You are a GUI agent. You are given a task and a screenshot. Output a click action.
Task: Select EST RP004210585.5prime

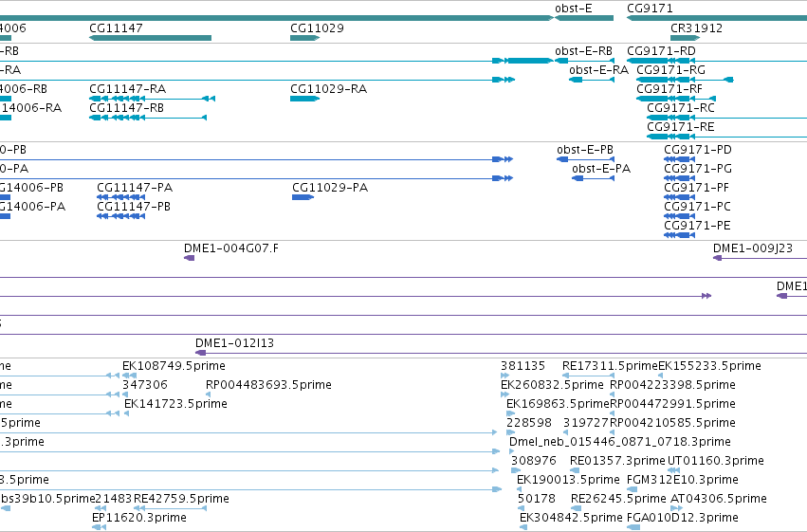(672, 423)
